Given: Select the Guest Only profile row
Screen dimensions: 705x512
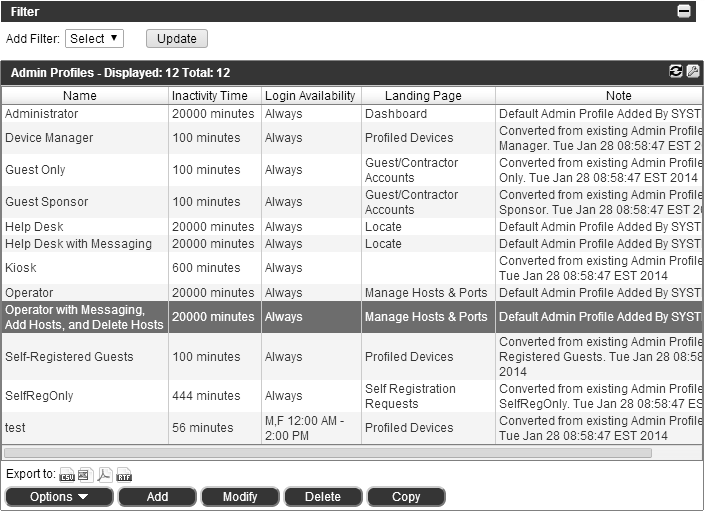Looking at the screenshot, I should click(352, 170).
